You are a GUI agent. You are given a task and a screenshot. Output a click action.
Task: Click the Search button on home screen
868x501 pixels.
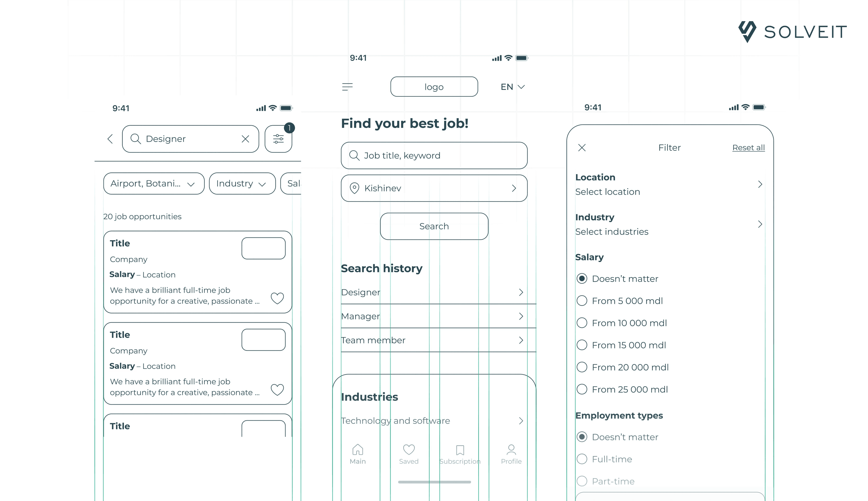(434, 226)
